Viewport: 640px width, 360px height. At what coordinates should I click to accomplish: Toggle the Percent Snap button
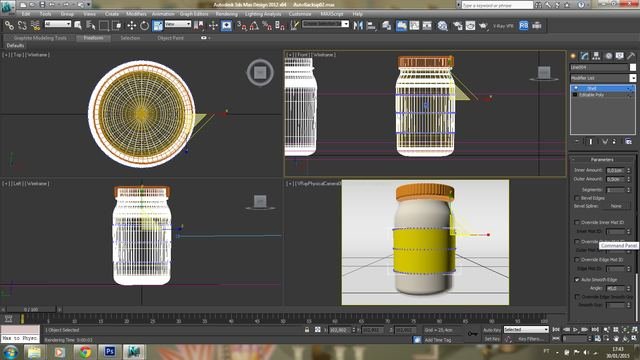pyautogui.click(x=267, y=26)
